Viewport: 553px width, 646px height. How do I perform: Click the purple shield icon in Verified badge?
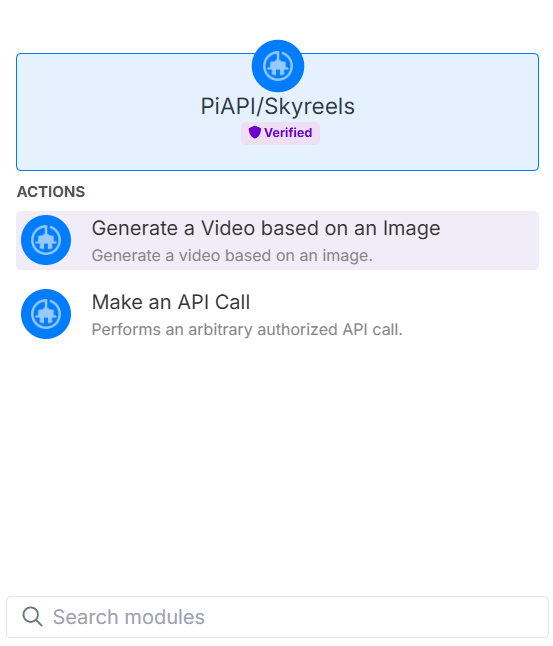[x=255, y=132]
